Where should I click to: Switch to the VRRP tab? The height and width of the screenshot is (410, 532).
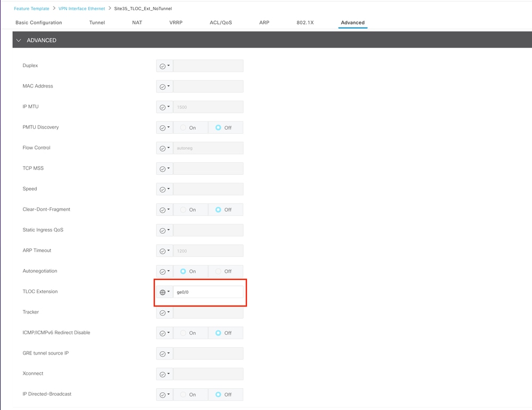176,22
